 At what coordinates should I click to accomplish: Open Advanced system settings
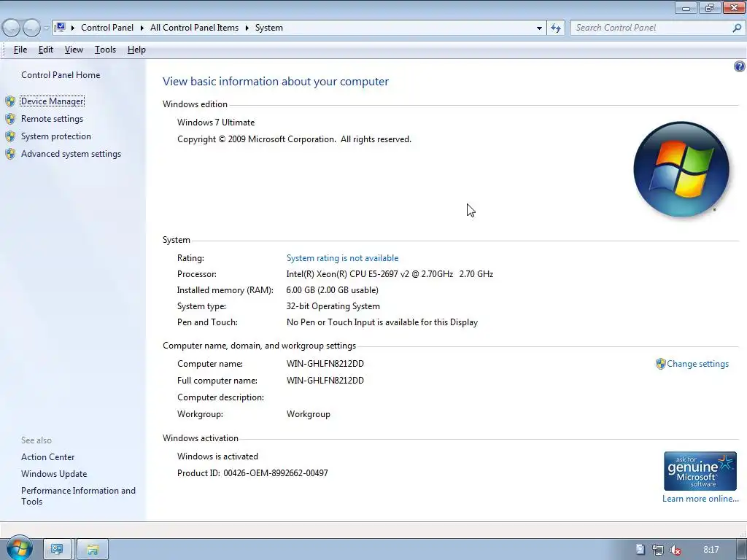click(71, 154)
